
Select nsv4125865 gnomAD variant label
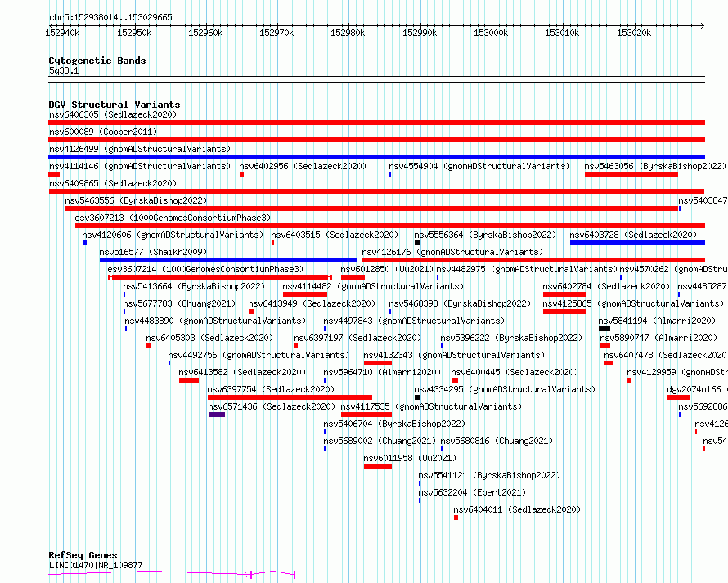point(633,303)
